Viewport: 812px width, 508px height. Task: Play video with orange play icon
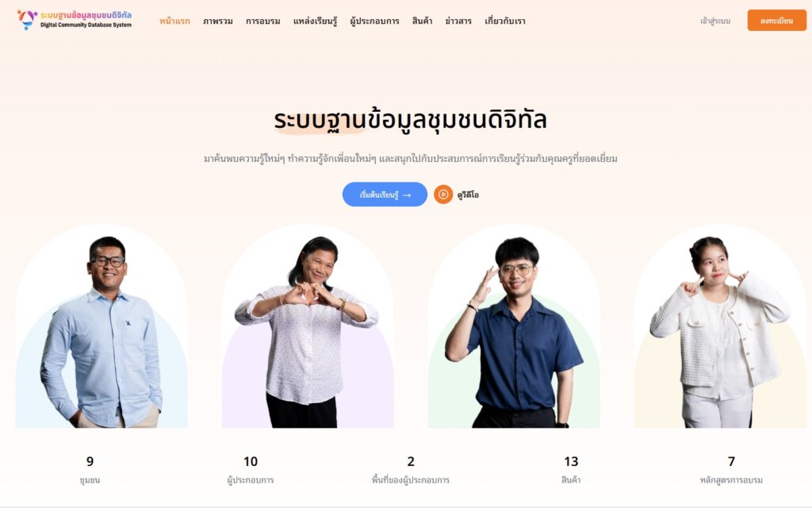point(442,194)
